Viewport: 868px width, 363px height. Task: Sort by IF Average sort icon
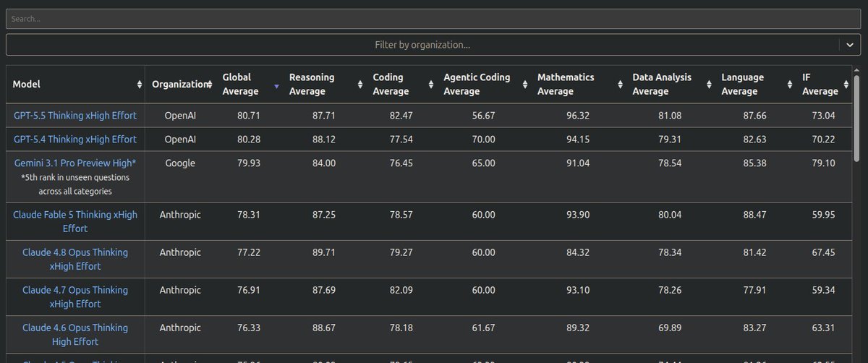(x=846, y=85)
